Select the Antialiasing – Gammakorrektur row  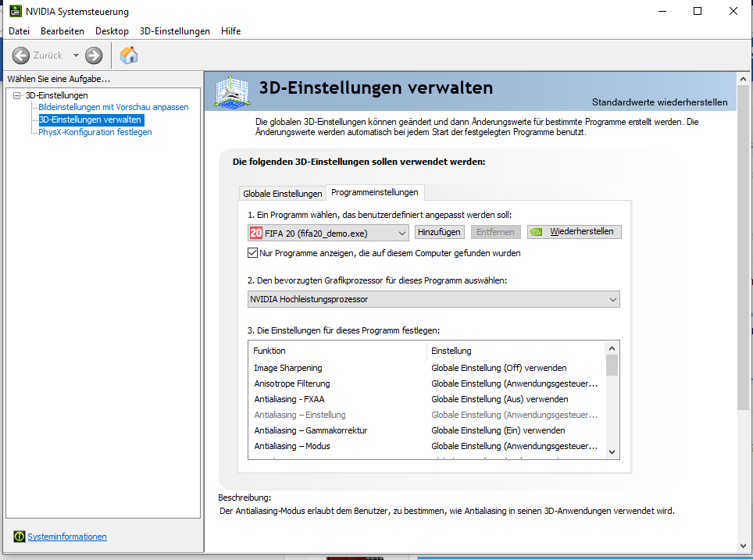pos(426,430)
